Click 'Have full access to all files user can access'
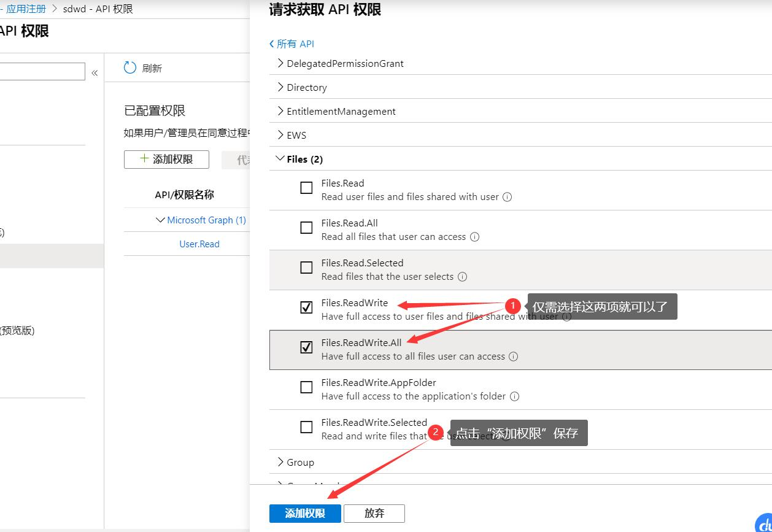 pyautogui.click(x=413, y=357)
